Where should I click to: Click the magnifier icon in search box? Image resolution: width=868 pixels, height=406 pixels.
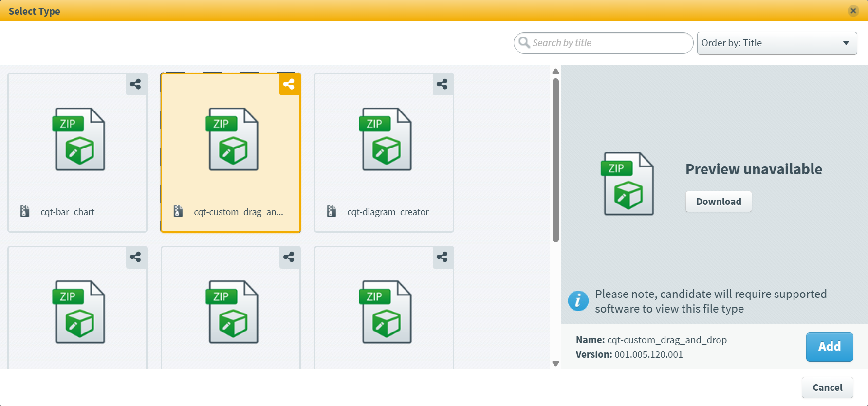[524, 43]
